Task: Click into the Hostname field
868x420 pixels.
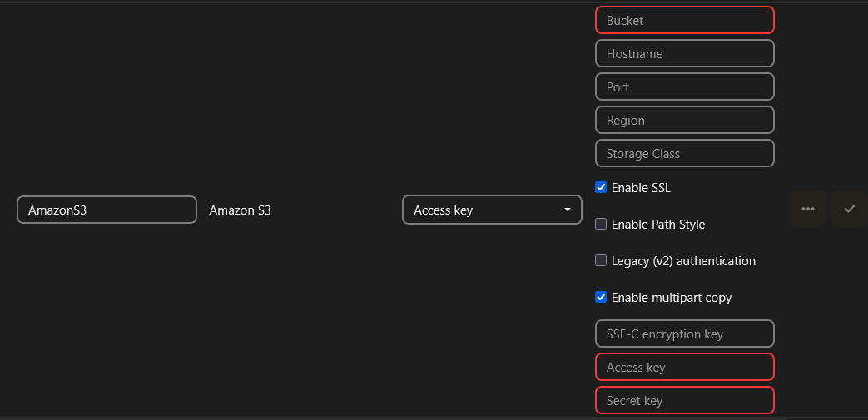Action: pyautogui.click(x=684, y=53)
